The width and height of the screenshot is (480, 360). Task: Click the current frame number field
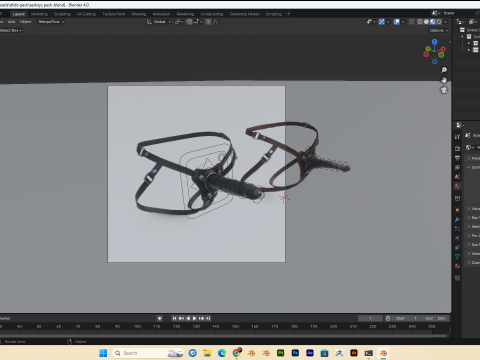pyautogui.click(x=370, y=318)
